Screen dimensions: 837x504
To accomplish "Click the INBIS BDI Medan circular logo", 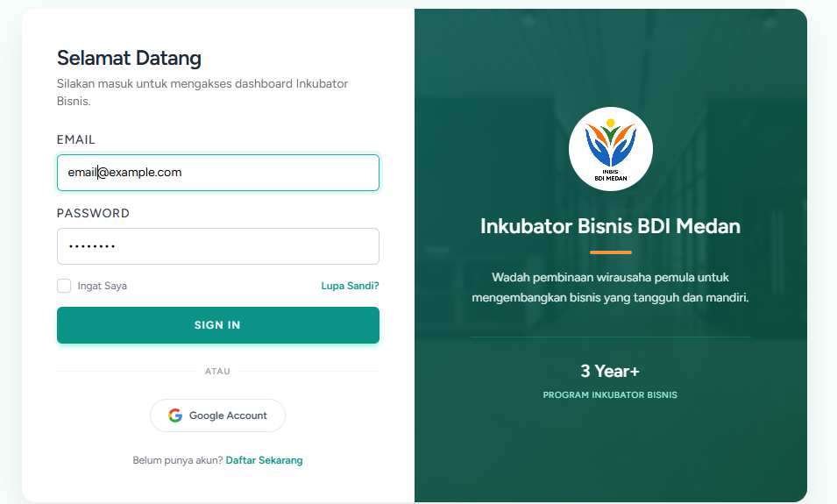I will pos(610,149).
